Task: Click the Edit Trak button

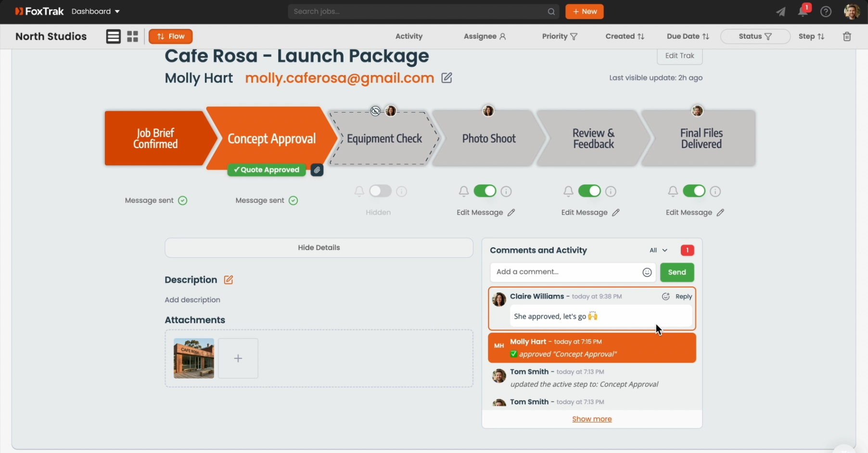Action: click(680, 56)
